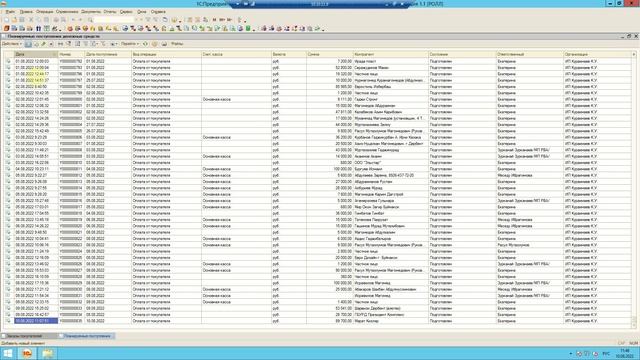This screenshot has height=360, width=640.
Task: Click the New document toolbar icon
Action: pos(7,20)
